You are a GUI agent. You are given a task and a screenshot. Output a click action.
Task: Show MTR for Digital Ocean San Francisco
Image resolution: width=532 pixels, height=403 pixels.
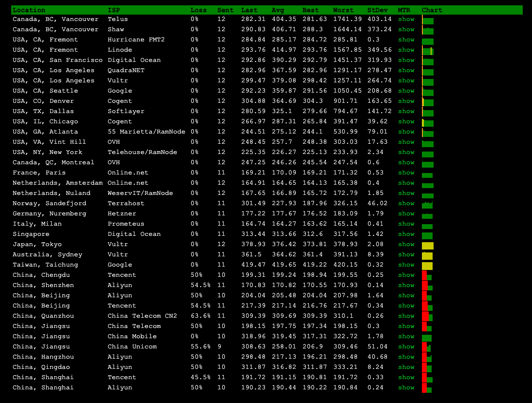(x=406, y=60)
